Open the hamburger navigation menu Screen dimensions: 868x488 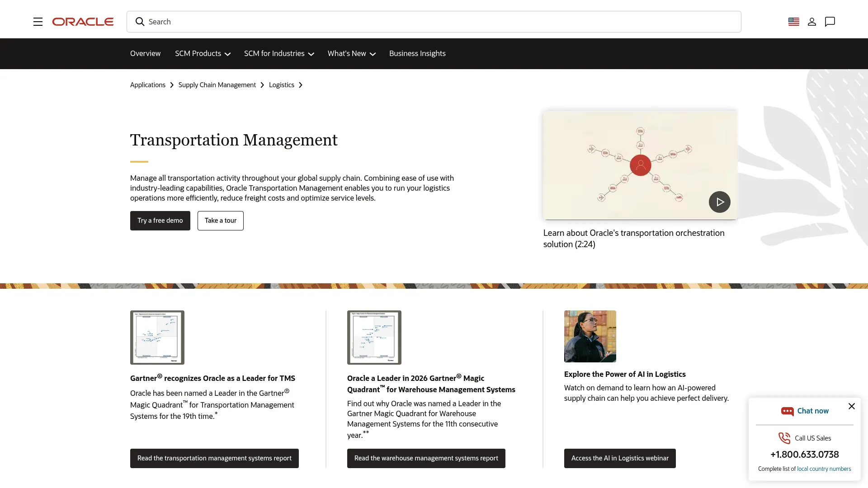pyautogui.click(x=38, y=22)
